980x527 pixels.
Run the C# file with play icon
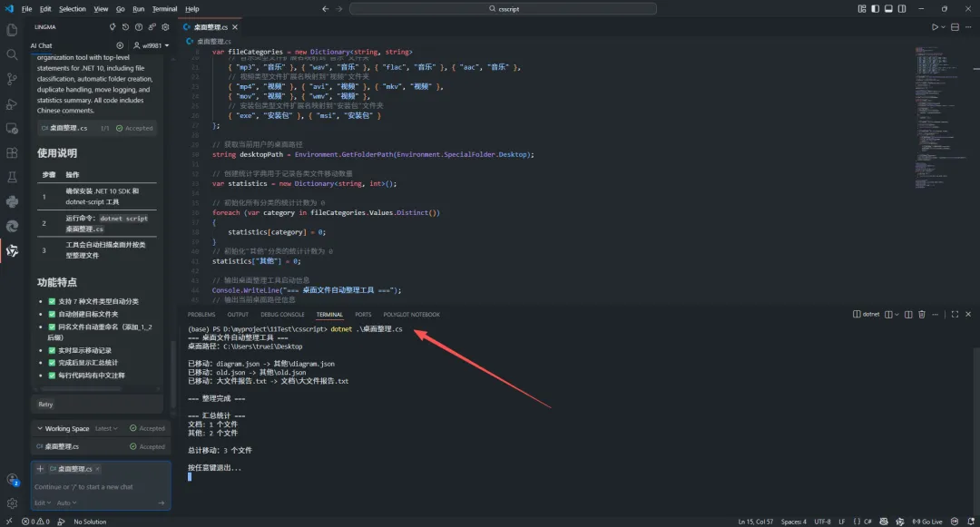tap(935, 27)
